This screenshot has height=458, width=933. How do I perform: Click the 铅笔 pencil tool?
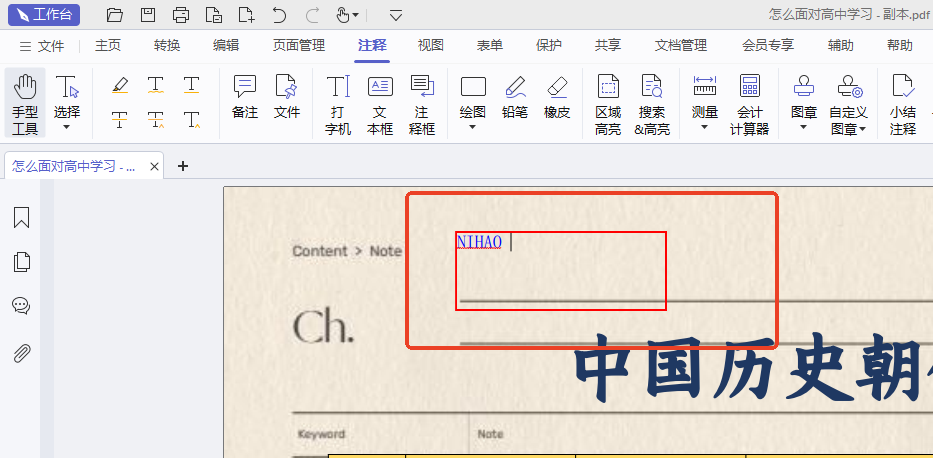(515, 97)
